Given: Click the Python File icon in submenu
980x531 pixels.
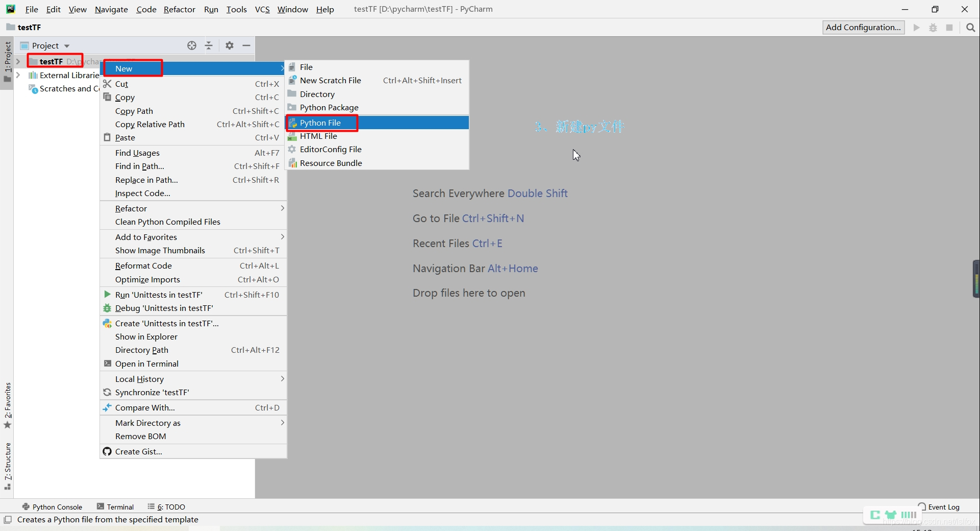Looking at the screenshot, I should (292, 123).
